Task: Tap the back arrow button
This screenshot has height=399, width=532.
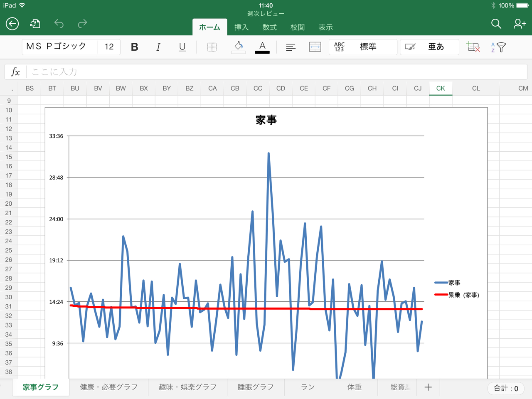Action: click(x=12, y=24)
